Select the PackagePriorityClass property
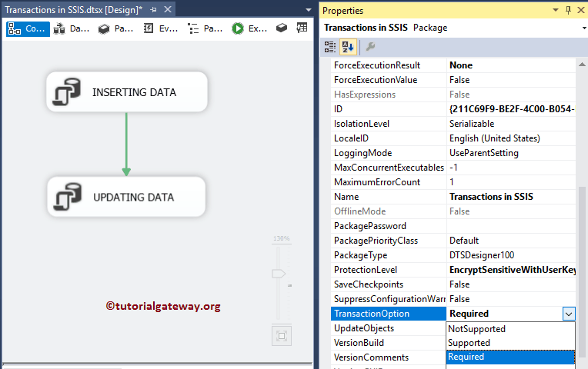The height and width of the screenshot is (369, 588). tap(389, 241)
